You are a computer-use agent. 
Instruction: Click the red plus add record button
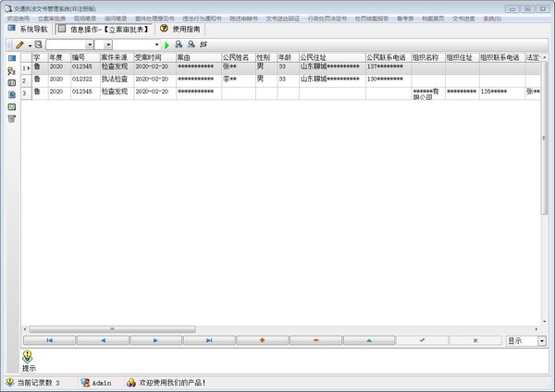pos(263,340)
